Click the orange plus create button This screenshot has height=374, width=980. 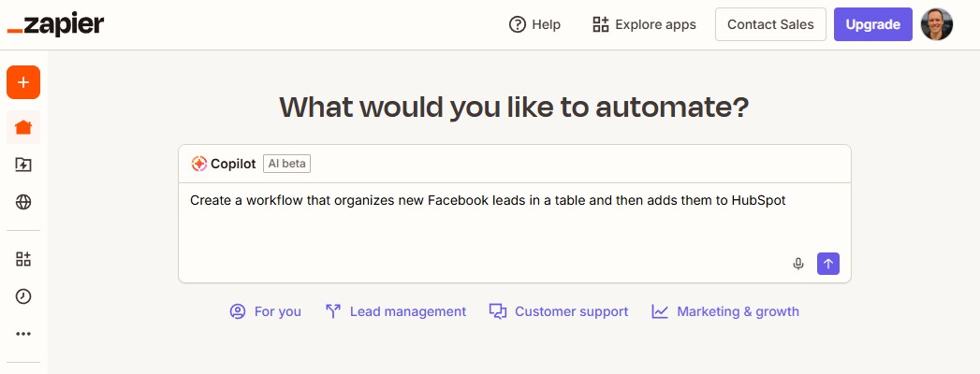[x=23, y=82]
